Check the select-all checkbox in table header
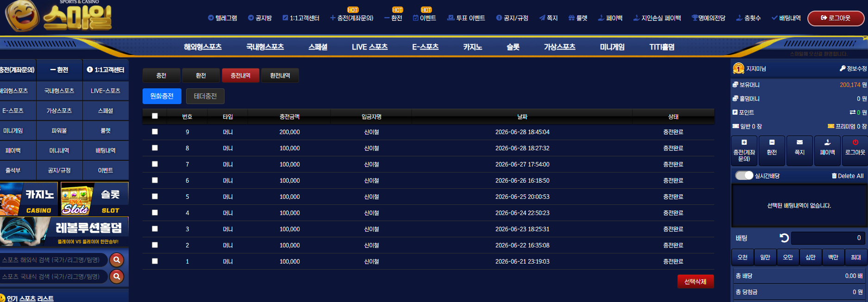The image size is (868, 302). (x=155, y=116)
